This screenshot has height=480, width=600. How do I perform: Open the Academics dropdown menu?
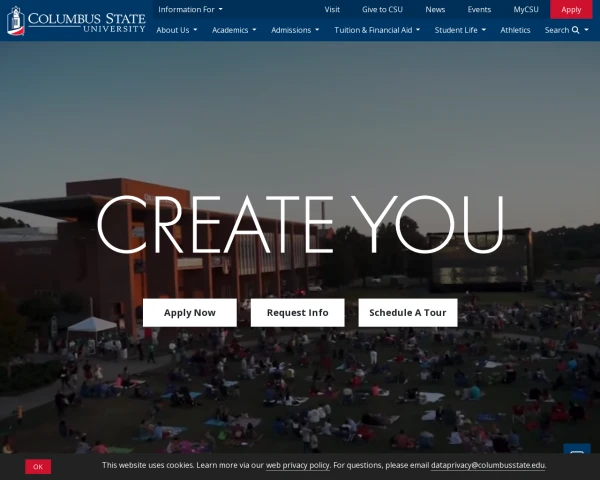[234, 30]
